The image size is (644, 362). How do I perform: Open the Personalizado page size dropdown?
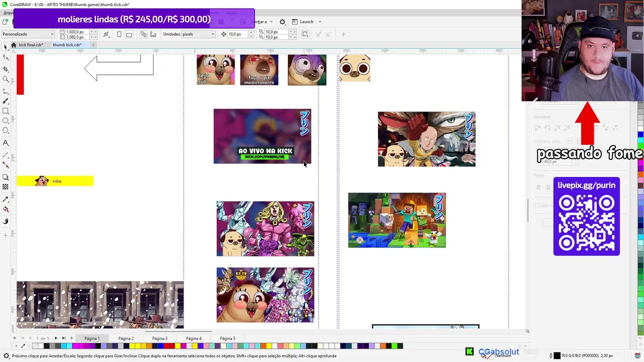(x=27, y=34)
